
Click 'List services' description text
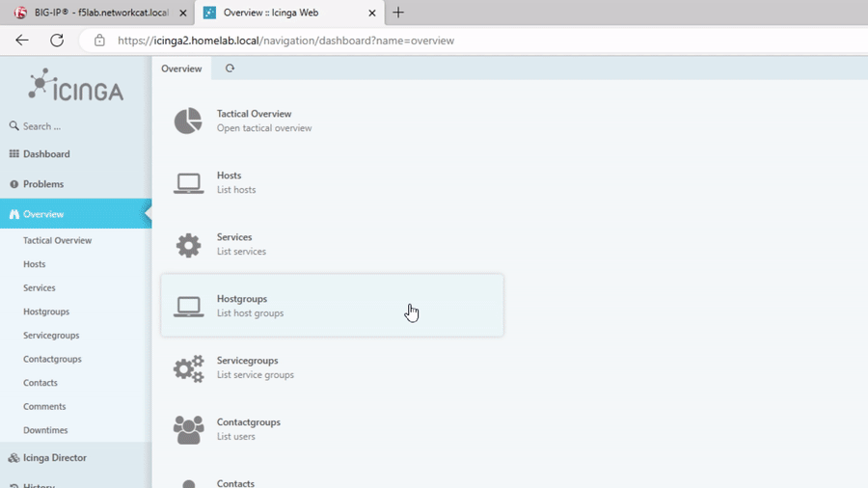click(241, 251)
